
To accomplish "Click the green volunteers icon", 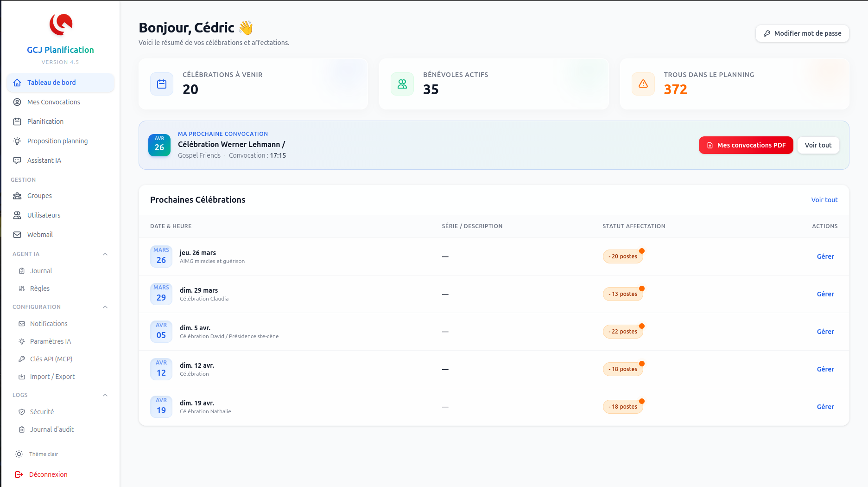I will [x=402, y=84].
